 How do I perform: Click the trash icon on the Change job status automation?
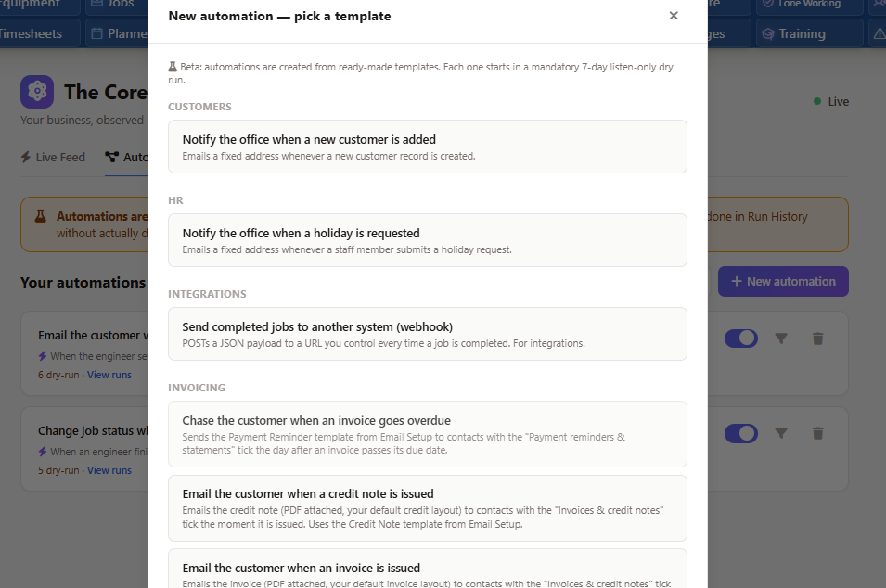pos(817,433)
